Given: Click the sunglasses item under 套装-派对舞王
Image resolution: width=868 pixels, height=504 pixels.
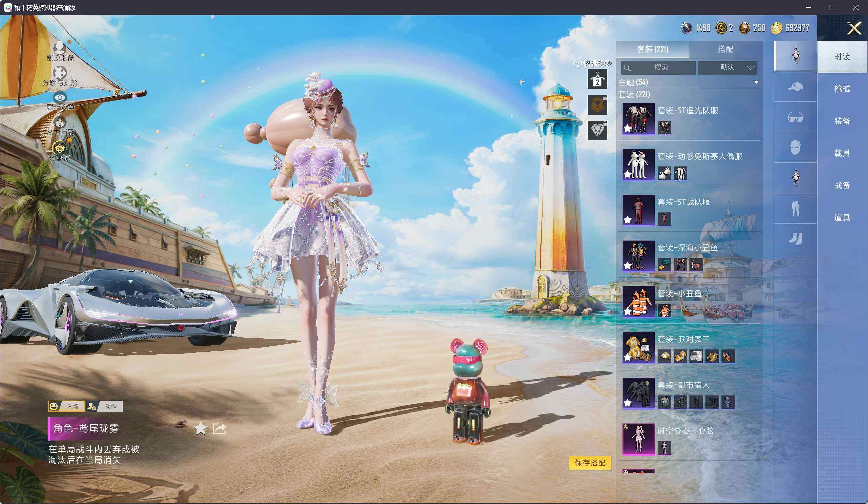Looking at the screenshot, I should (x=728, y=356).
